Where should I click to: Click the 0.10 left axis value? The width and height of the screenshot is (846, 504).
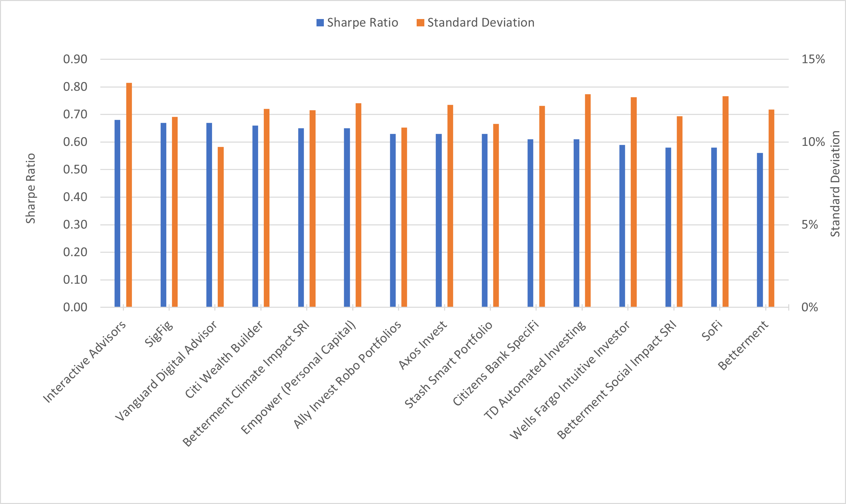[x=75, y=279]
